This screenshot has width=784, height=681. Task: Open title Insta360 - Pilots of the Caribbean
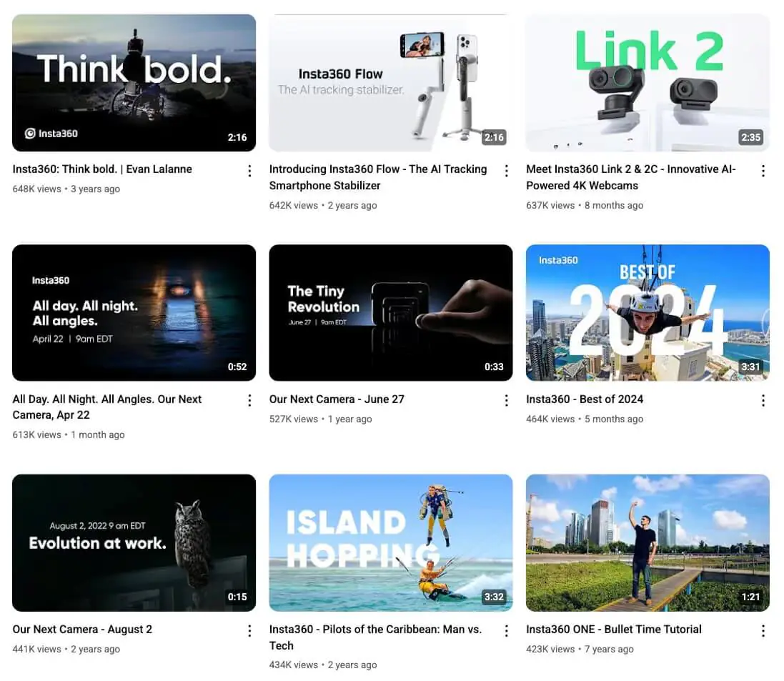click(x=375, y=637)
